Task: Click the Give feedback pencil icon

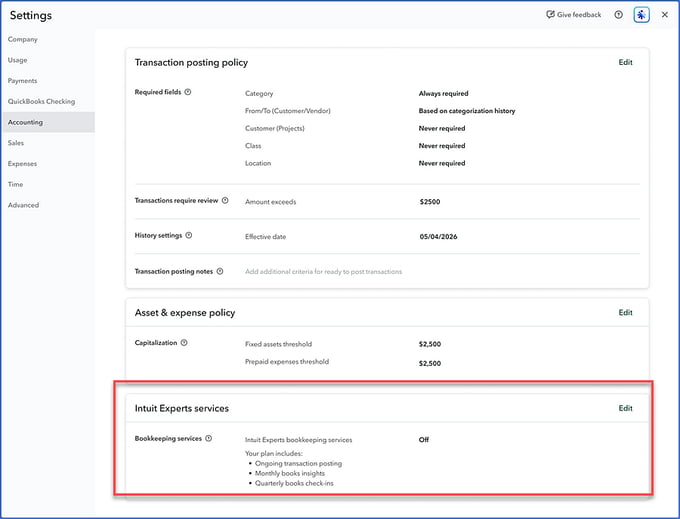Action: (x=550, y=14)
